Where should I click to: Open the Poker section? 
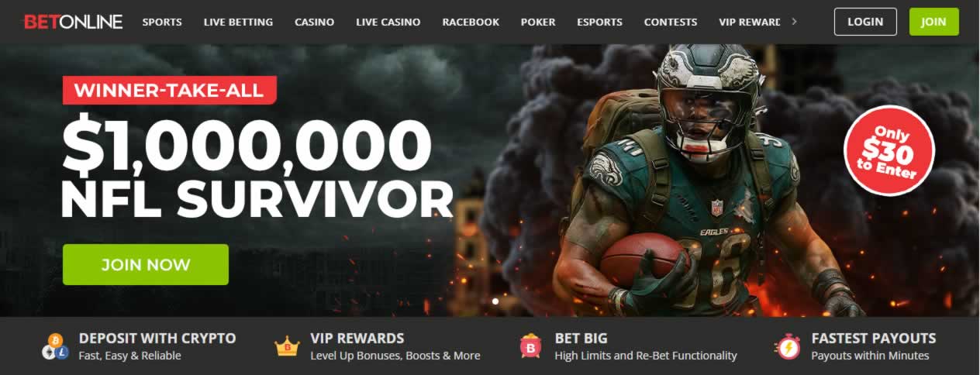point(538,22)
